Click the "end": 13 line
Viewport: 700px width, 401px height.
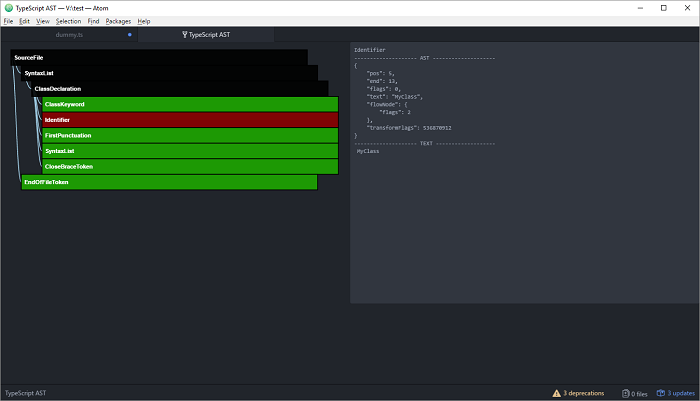coord(382,81)
